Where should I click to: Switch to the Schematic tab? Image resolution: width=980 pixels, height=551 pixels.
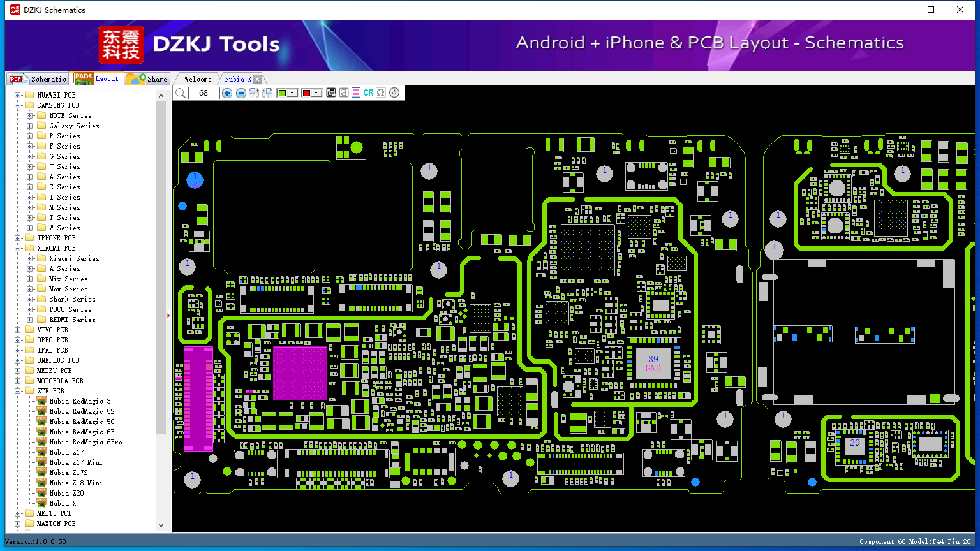[x=38, y=79]
